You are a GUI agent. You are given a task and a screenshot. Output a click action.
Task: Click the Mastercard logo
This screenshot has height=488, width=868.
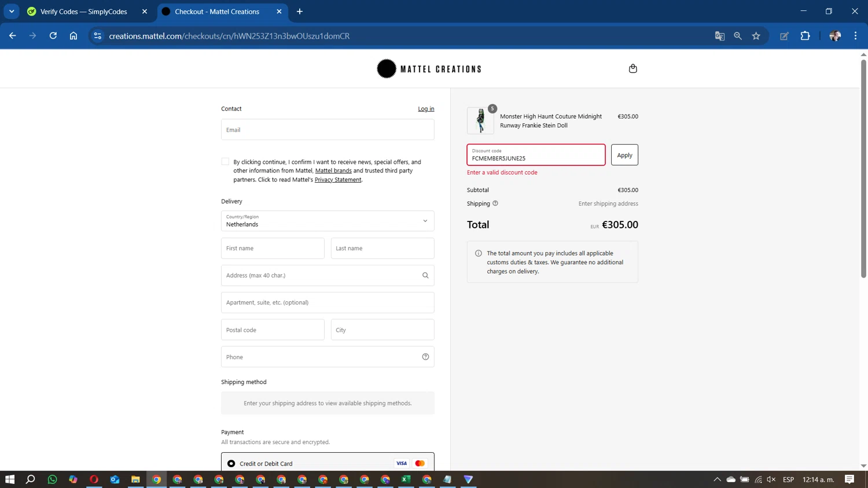420,463
